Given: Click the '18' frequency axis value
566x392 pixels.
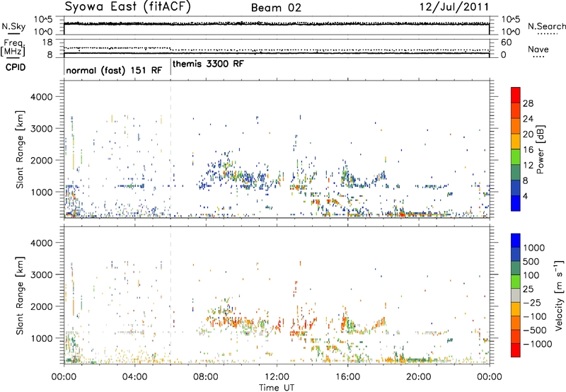Looking at the screenshot, I should (x=47, y=42).
